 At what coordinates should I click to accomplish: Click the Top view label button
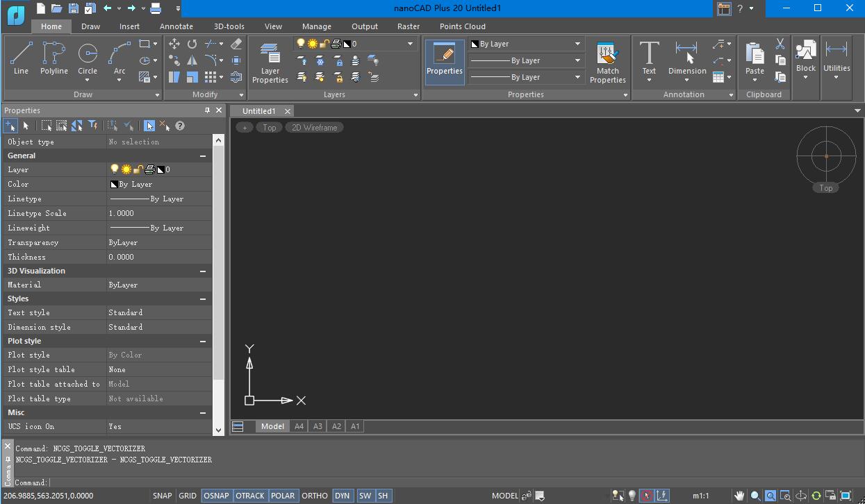tap(270, 127)
